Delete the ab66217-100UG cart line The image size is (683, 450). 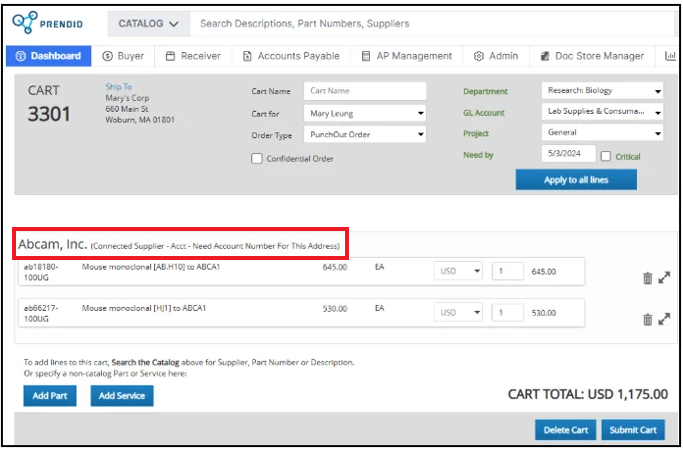[x=648, y=319]
